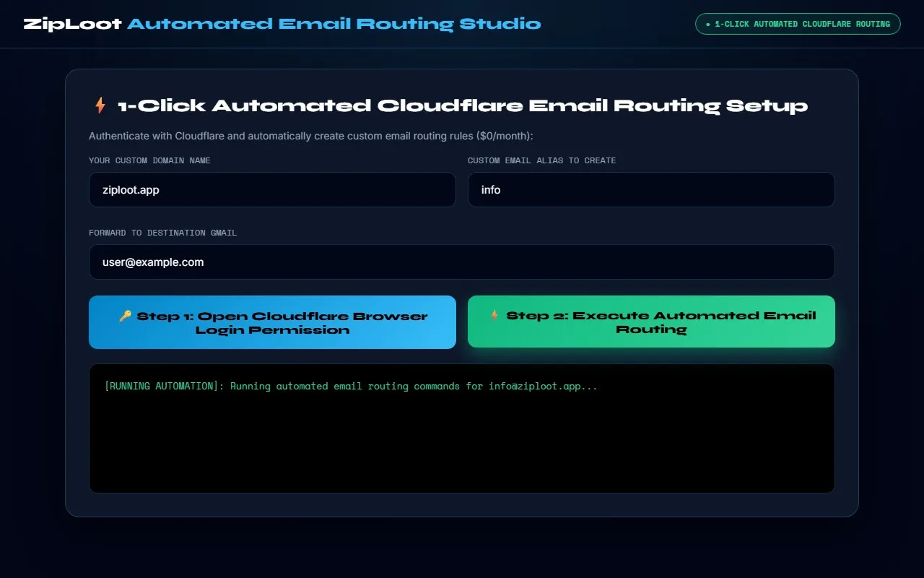Click the "Authenticate with Cloudflare" description text
The width and height of the screenshot is (924, 578).
click(x=310, y=136)
